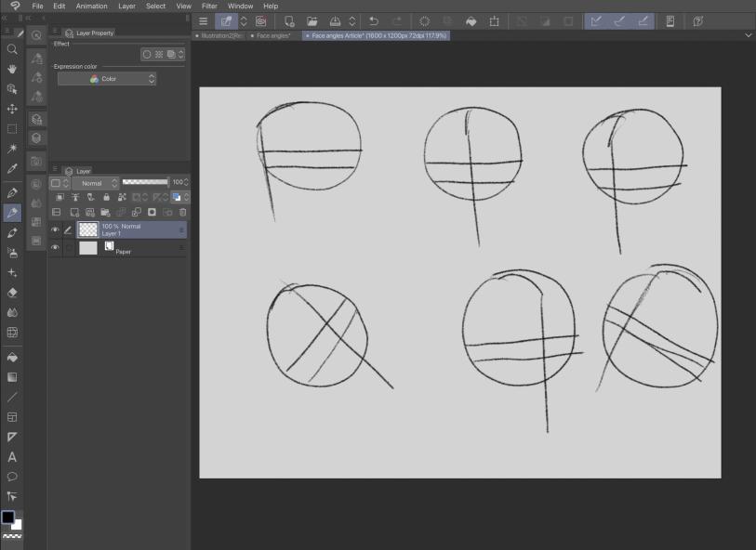Viewport: 756px width, 550px height.
Task: Expand the document tabs overflow chevron
Action: point(749,35)
